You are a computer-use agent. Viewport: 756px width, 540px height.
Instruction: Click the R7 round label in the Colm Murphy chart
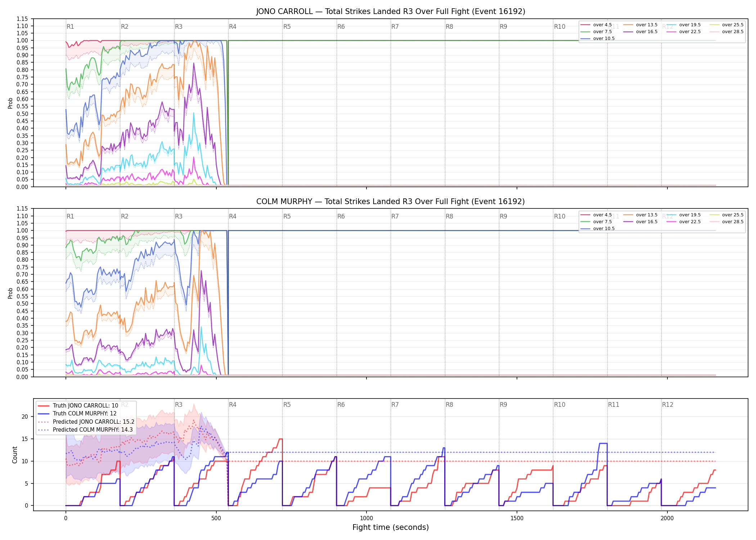(x=395, y=216)
